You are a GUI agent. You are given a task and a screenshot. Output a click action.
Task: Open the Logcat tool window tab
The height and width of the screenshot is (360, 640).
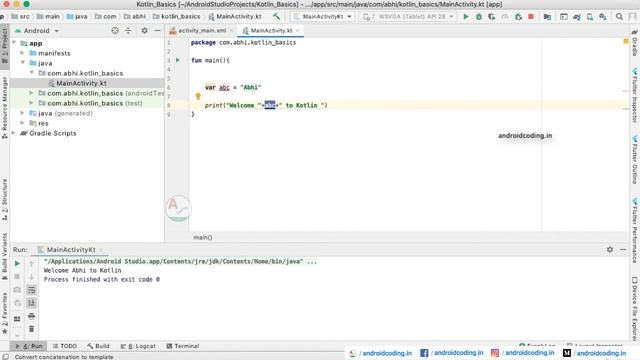pos(138,346)
